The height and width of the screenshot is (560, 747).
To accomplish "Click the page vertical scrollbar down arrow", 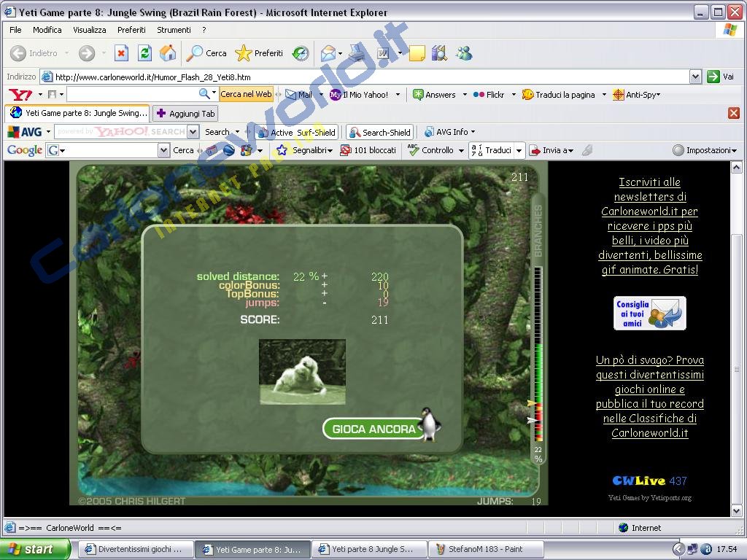I will [x=736, y=511].
